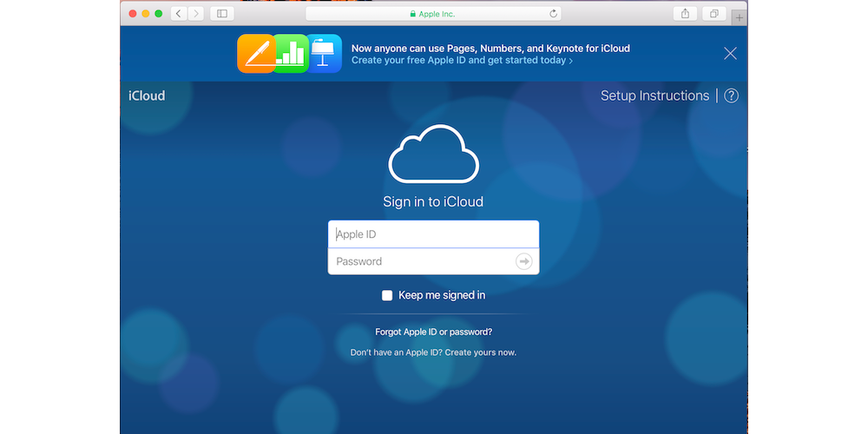Viewport: 868px width, 434px height.
Task: Show all tabs overview
Action: click(x=714, y=14)
